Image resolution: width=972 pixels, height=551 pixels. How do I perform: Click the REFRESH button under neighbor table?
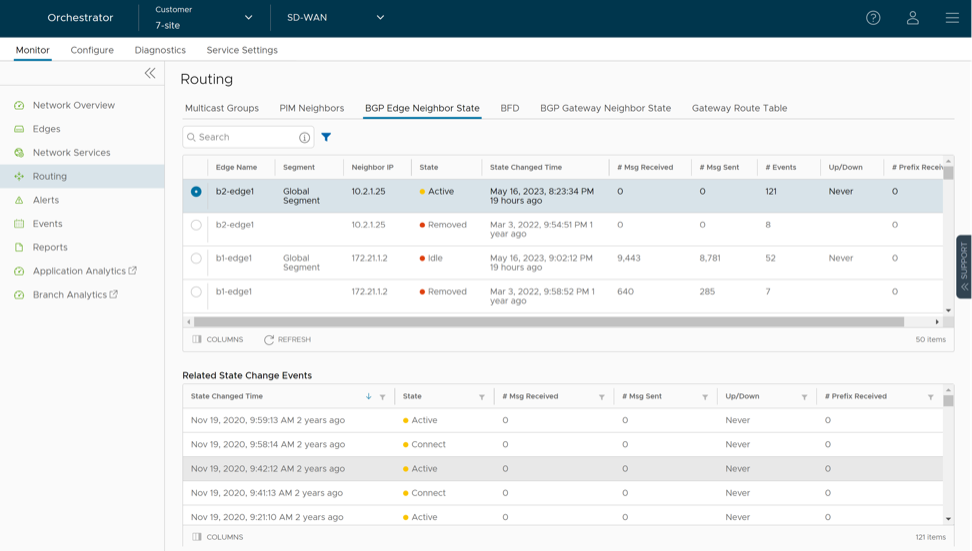tap(287, 340)
